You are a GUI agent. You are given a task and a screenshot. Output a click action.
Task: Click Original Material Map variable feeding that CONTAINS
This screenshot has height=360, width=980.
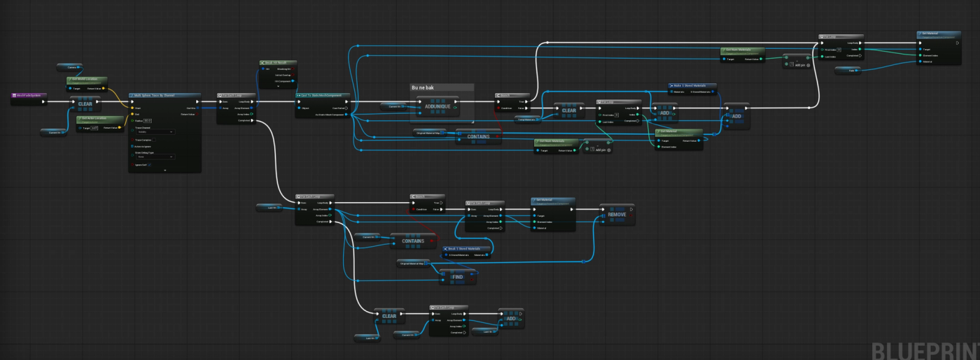tap(430, 133)
